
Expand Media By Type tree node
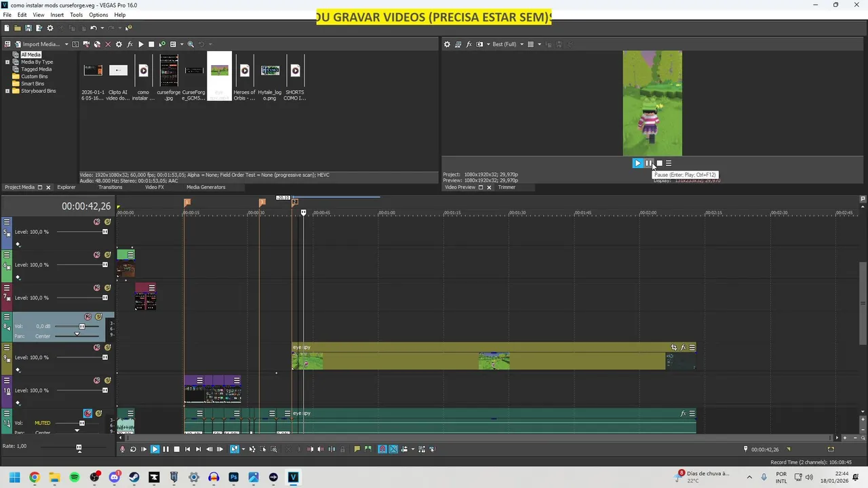pyautogui.click(x=7, y=62)
